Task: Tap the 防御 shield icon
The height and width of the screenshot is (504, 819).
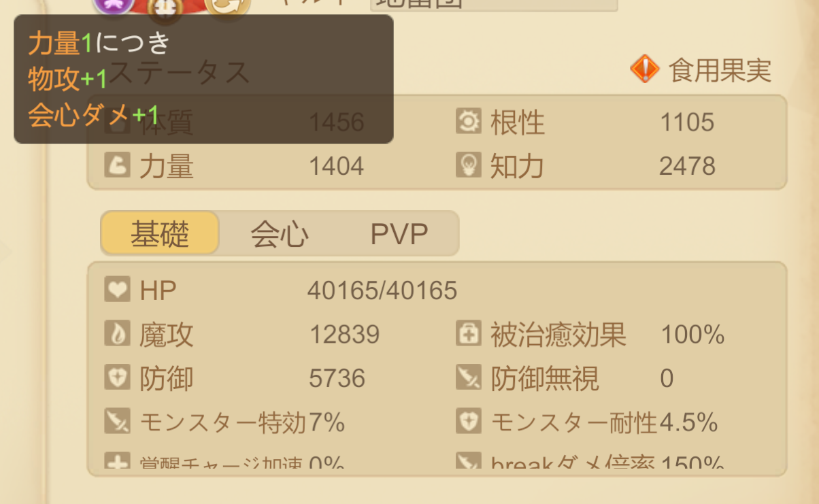Action: pos(117,378)
